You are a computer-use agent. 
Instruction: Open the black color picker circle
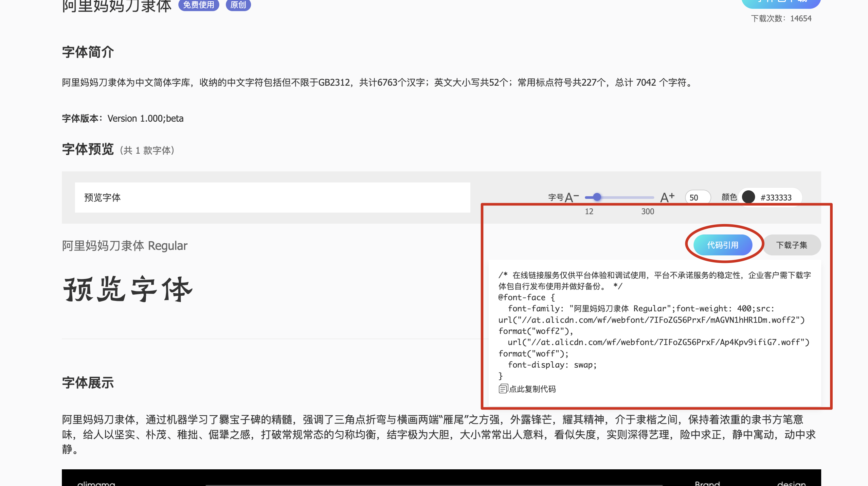coord(748,197)
